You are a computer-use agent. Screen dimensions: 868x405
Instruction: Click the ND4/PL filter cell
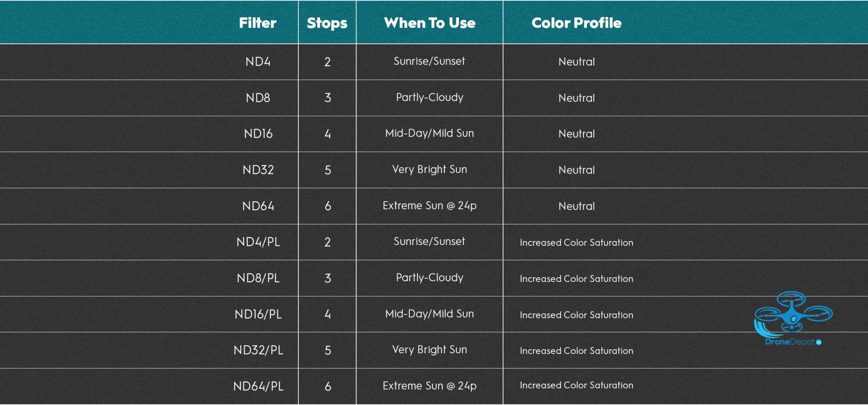coord(258,242)
